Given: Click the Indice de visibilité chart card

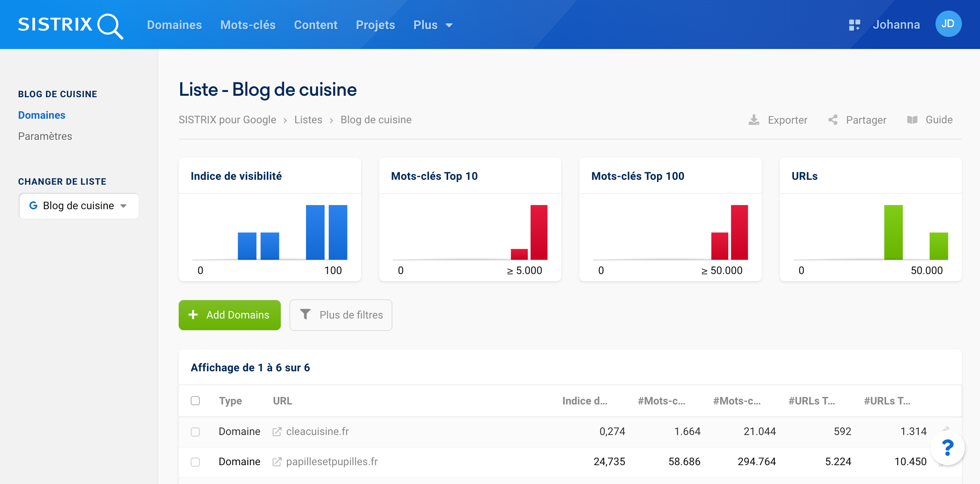Looking at the screenshot, I should pyautogui.click(x=270, y=219).
